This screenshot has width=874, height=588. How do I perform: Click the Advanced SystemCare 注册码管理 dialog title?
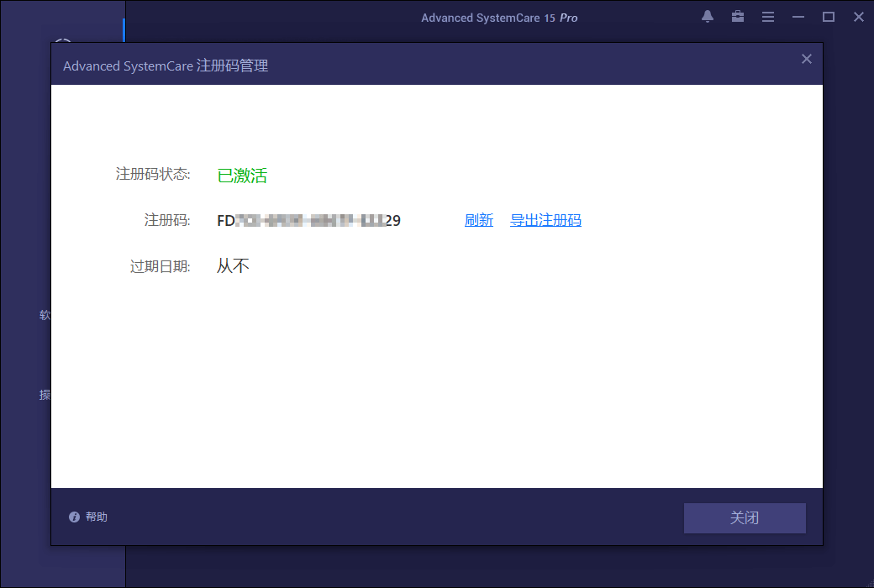[166, 66]
